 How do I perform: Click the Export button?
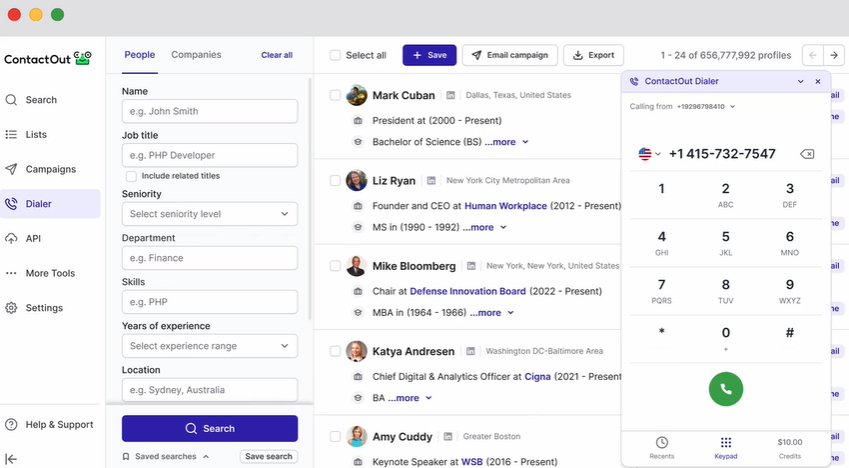[593, 55]
